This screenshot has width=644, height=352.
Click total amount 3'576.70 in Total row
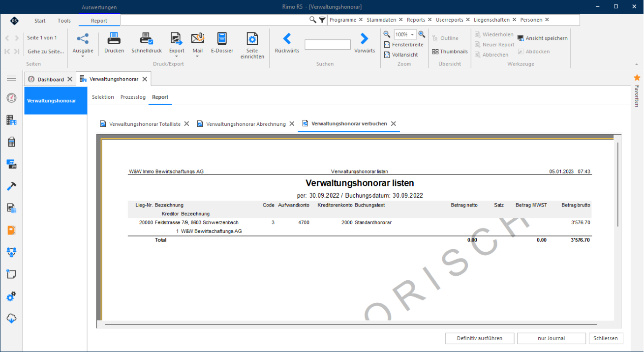coord(580,240)
